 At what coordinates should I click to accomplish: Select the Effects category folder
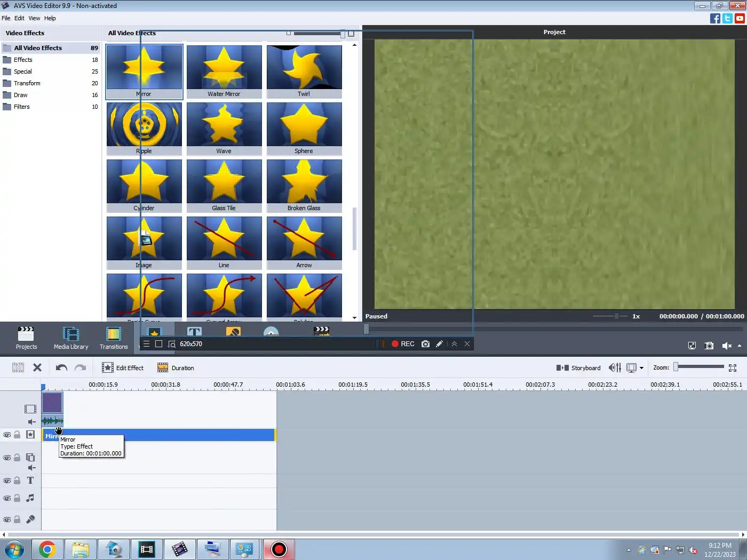click(x=50, y=60)
